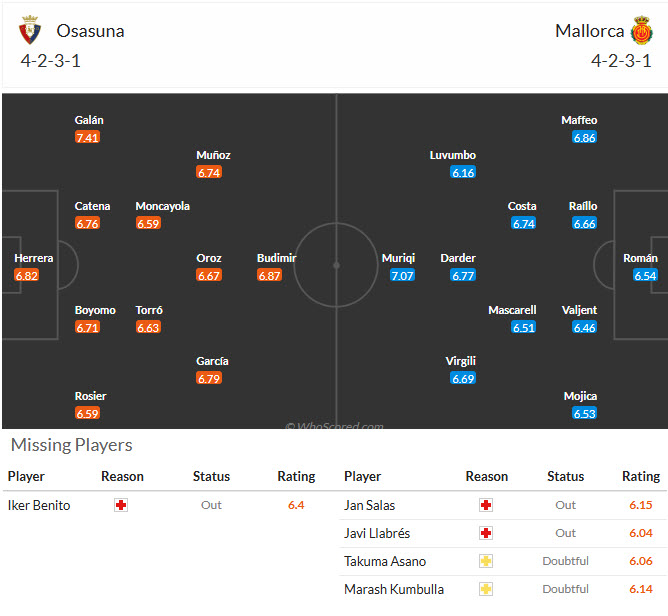
Task: Select the Osasuna team name
Action: click(x=90, y=31)
